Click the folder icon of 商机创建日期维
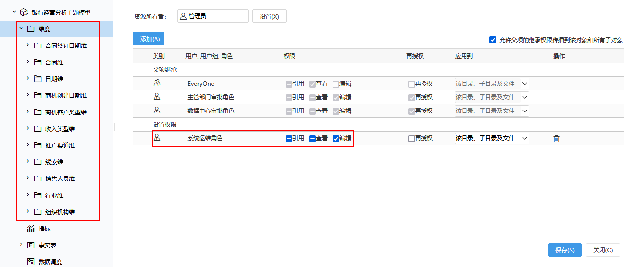This screenshot has width=644, height=267. [x=37, y=95]
